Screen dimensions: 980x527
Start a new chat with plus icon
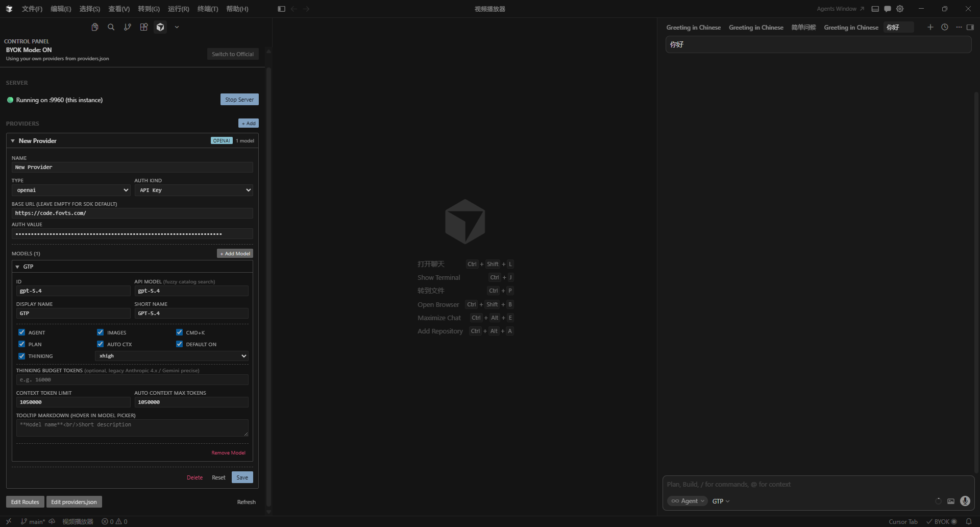pyautogui.click(x=930, y=27)
